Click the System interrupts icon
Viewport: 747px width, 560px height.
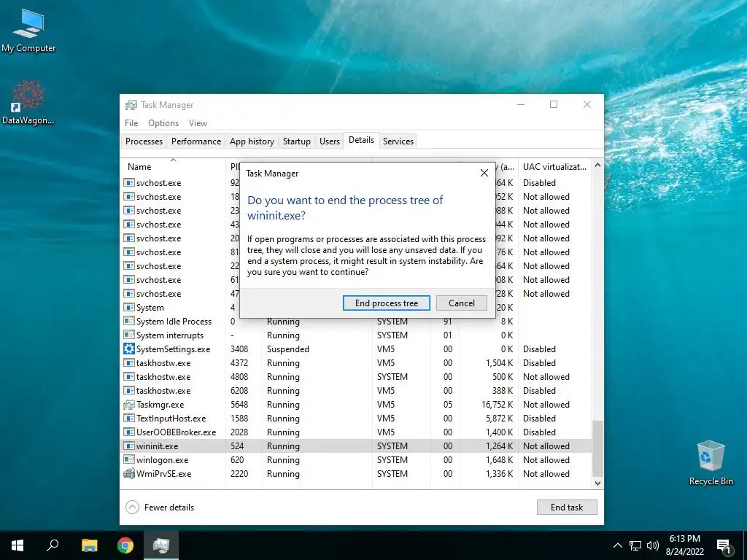(128, 335)
